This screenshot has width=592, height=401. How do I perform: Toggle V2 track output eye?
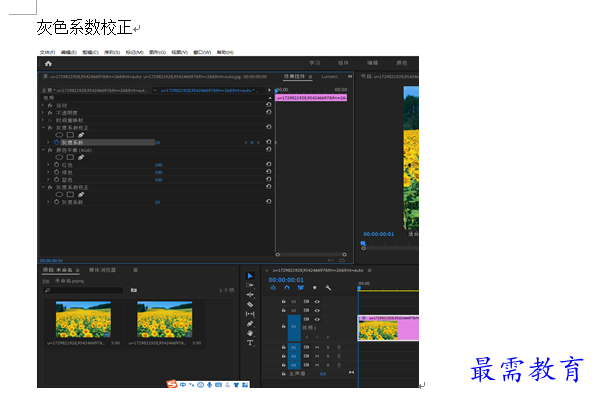317,310
